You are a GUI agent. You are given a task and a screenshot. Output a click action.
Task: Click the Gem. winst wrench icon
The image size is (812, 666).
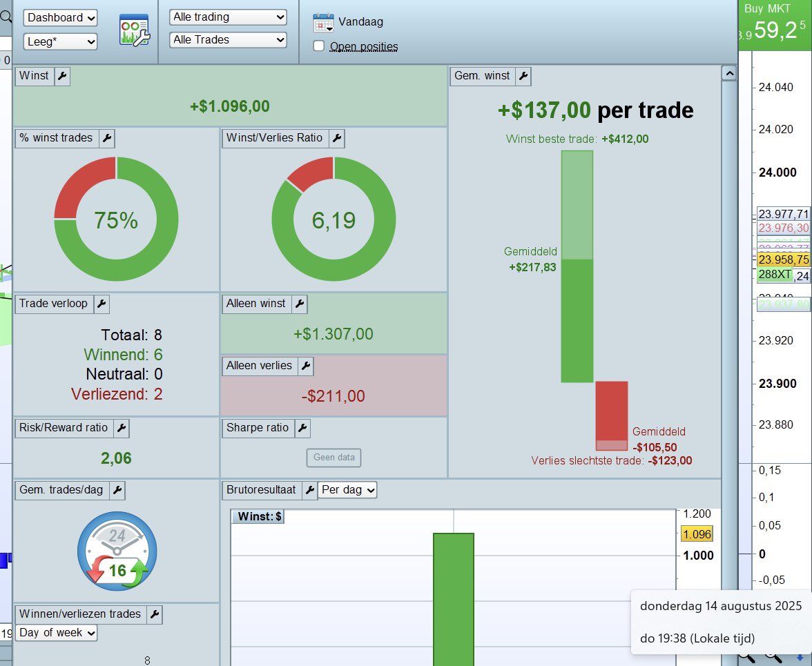click(x=523, y=76)
